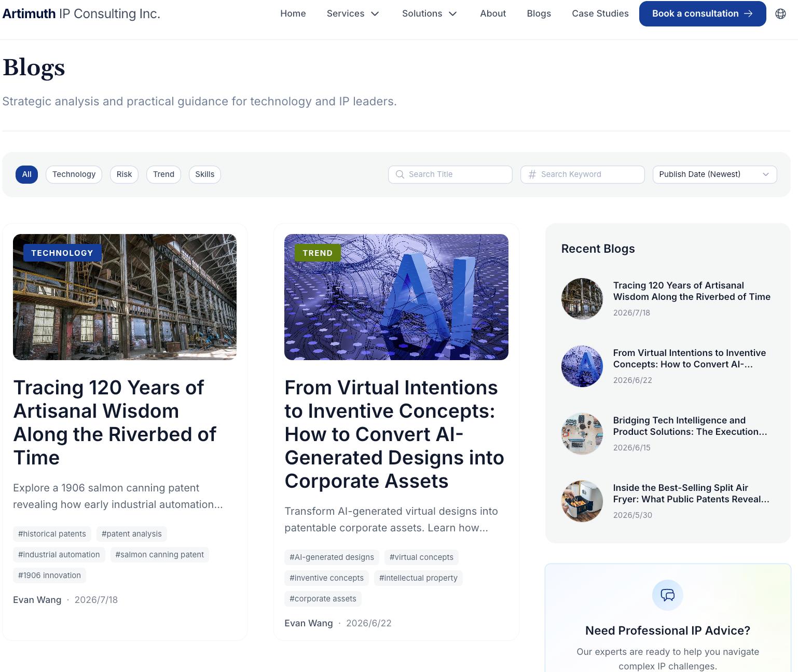798x672 pixels.
Task: Filter blogs by Technology
Action: point(74,174)
